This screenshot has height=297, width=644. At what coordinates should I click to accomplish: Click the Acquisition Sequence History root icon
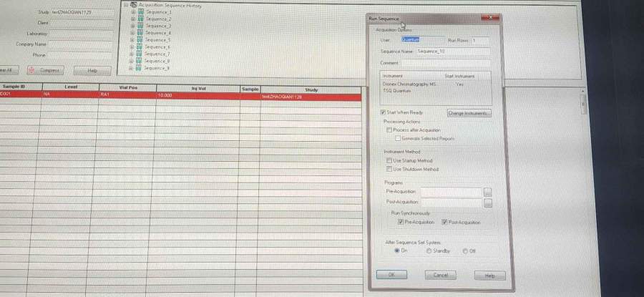pyautogui.click(x=134, y=5)
